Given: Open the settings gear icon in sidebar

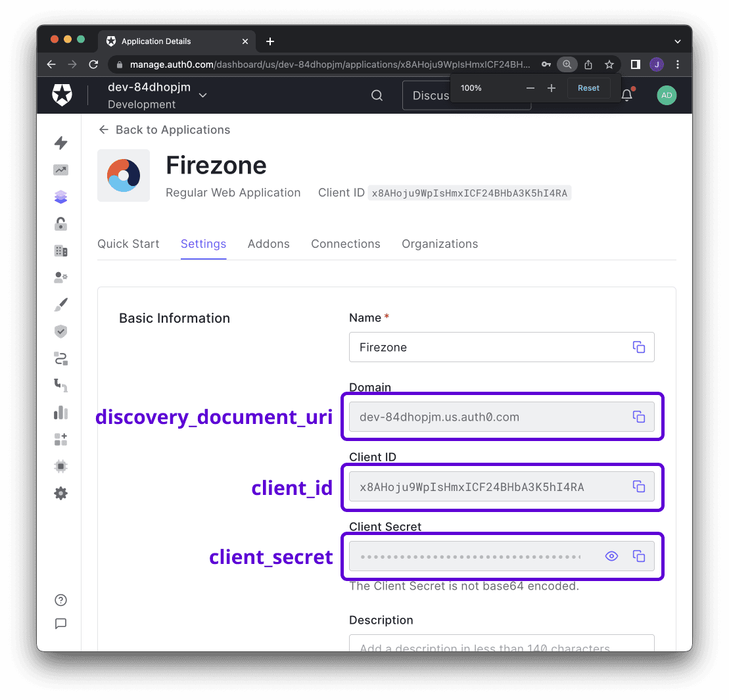Looking at the screenshot, I should 60,493.
